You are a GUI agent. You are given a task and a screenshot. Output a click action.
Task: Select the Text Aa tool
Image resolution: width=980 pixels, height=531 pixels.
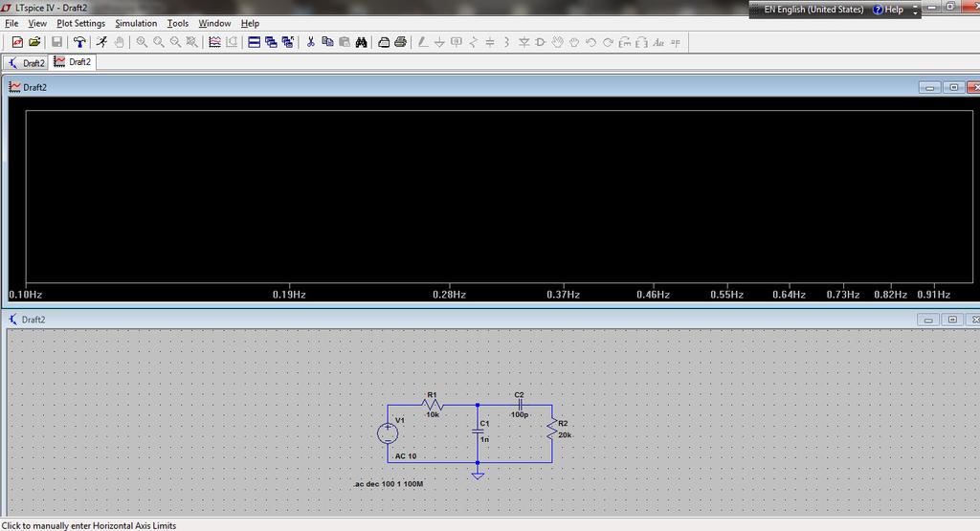tap(658, 42)
